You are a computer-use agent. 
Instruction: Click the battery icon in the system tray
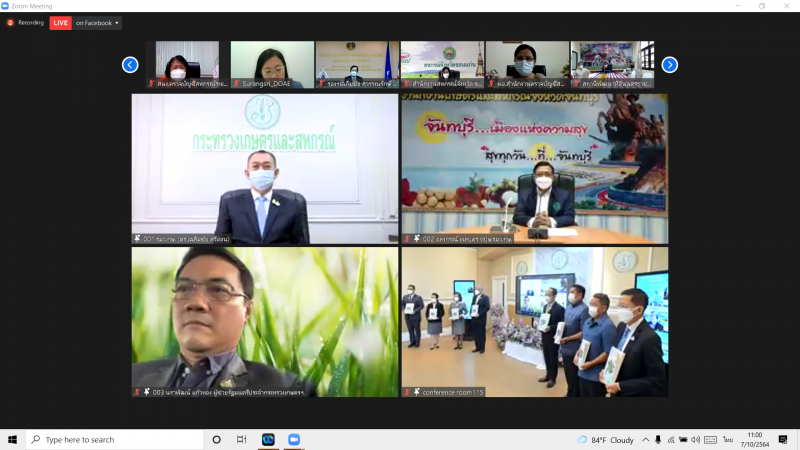683,440
